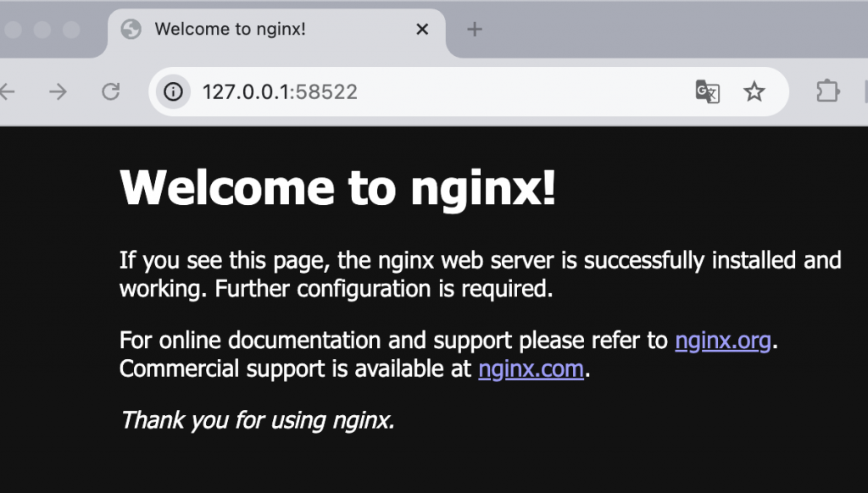Click 'If you see this page' sentence

pos(480,274)
